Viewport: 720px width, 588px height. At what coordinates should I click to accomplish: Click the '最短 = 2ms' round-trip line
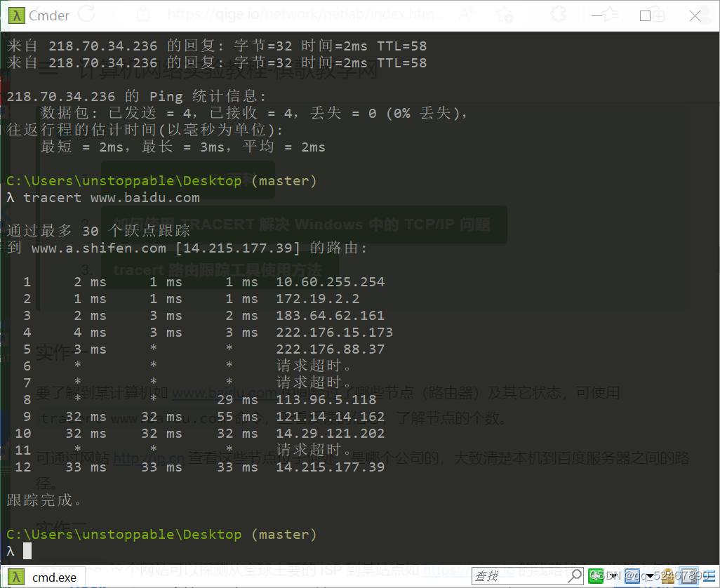tap(182, 147)
